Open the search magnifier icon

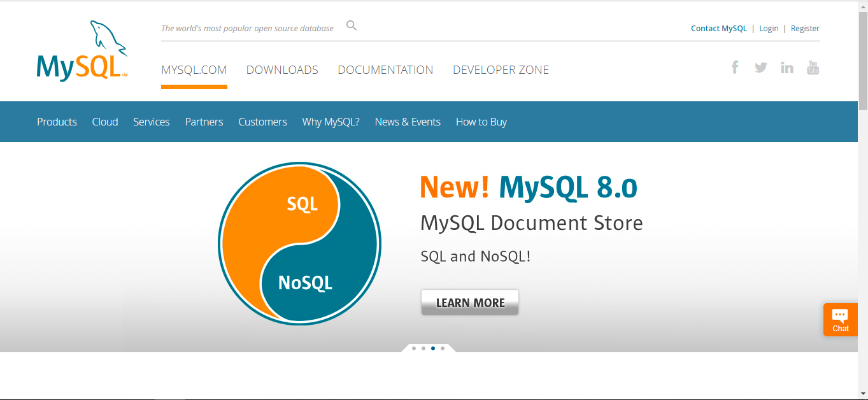click(352, 25)
